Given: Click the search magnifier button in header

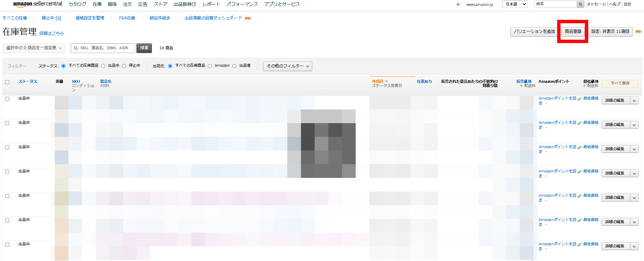Looking at the screenshot, I should click(580, 4).
